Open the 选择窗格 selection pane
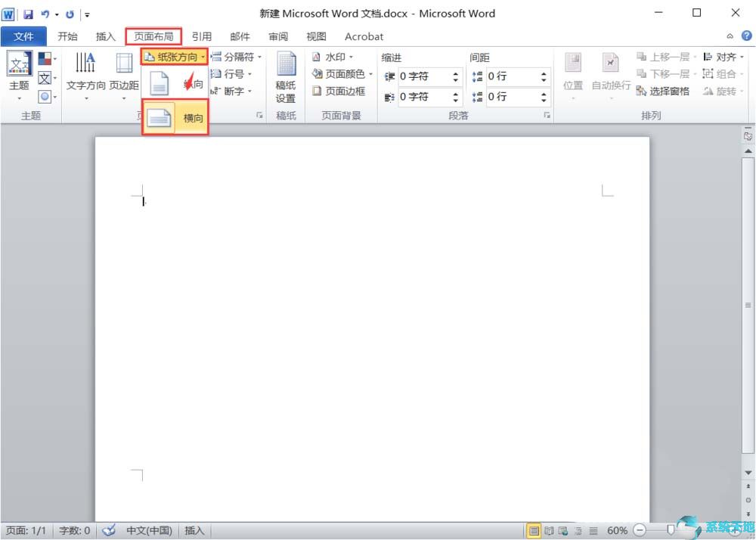This screenshot has width=756, height=540. (663, 91)
